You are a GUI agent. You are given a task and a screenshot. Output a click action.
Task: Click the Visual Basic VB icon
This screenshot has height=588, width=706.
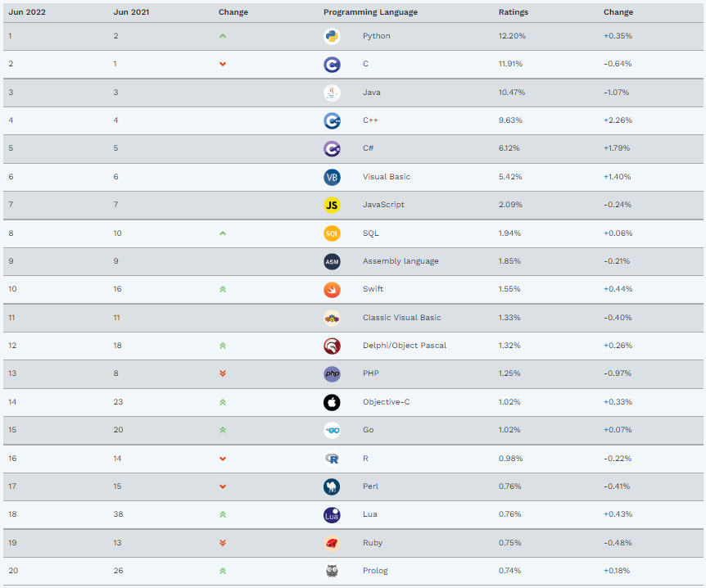click(x=332, y=177)
